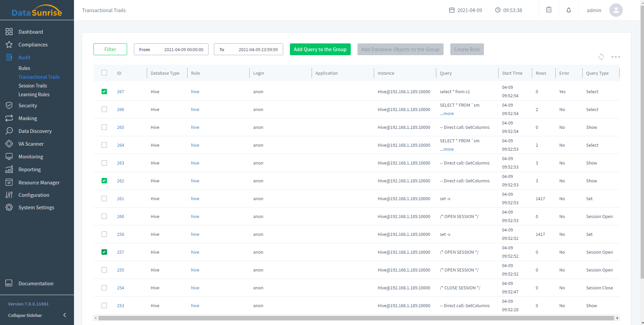Switch to Session Trails
The image size is (644, 325).
coord(33,85)
